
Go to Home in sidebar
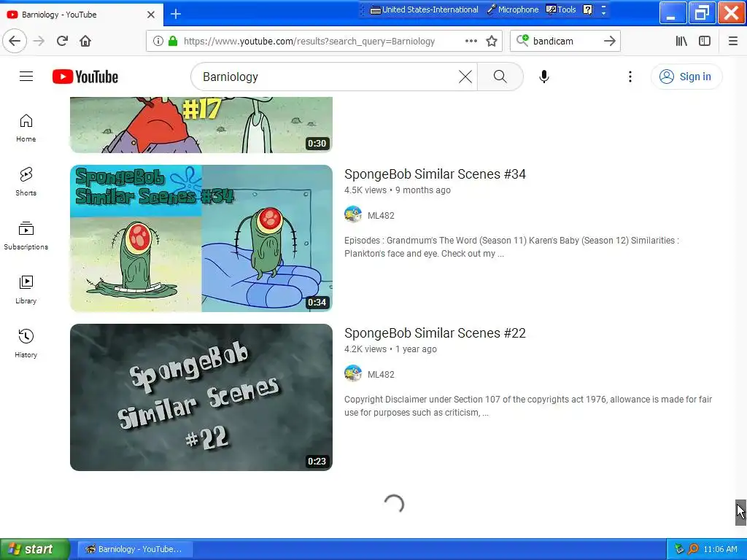[x=26, y=128]
